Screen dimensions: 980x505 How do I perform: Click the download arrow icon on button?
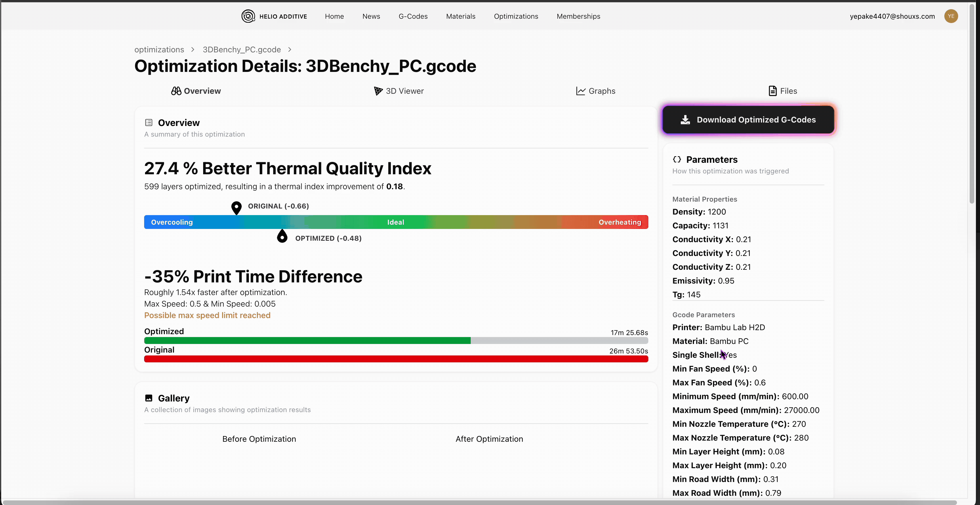point(685,120)
